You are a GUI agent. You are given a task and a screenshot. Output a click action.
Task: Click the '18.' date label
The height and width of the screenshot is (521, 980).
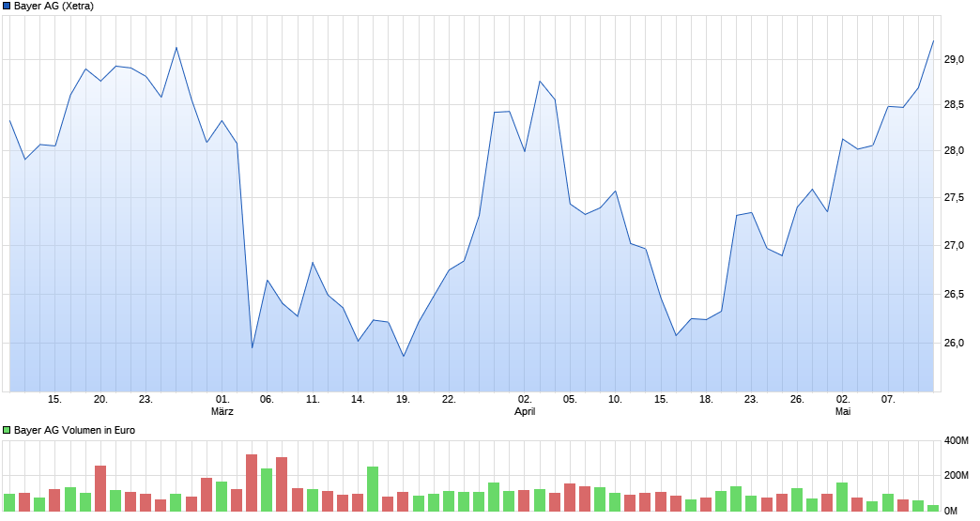click(x=706, y=399)
